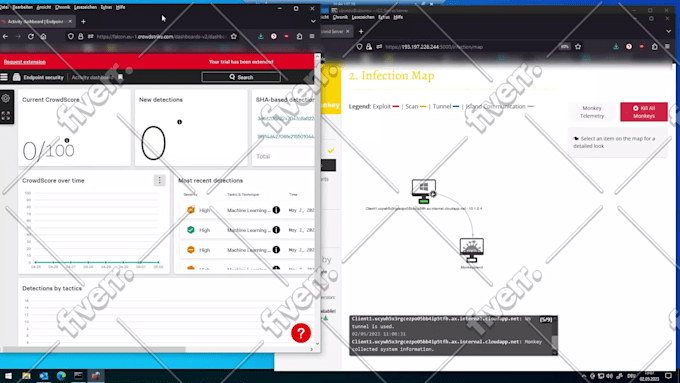Open the first SHA-based detection hash link
Screen dimensions: 680x383
[285, 118]
